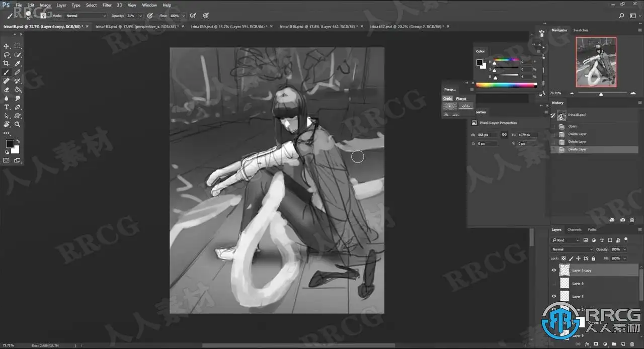The height and width of the screenshot is (349, 644).
Task: Toggle lock transparent pixels
Action: 563,258
